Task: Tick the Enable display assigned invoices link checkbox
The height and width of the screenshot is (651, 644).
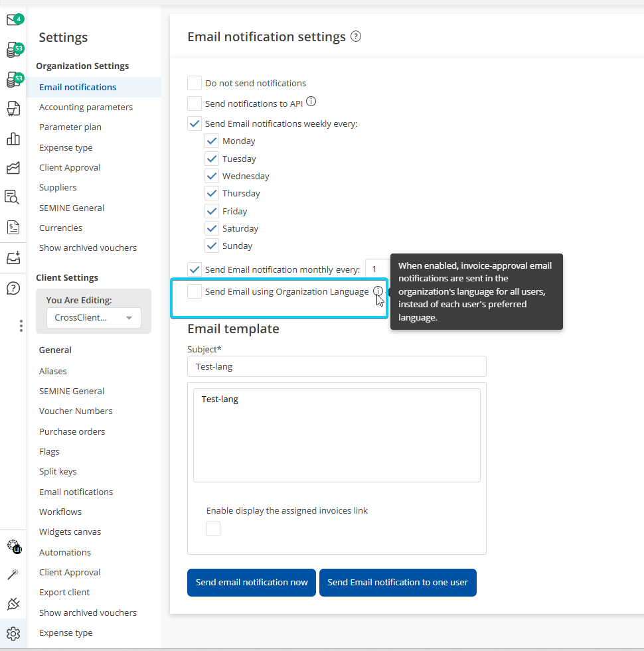Action: [x=213, y=529]
